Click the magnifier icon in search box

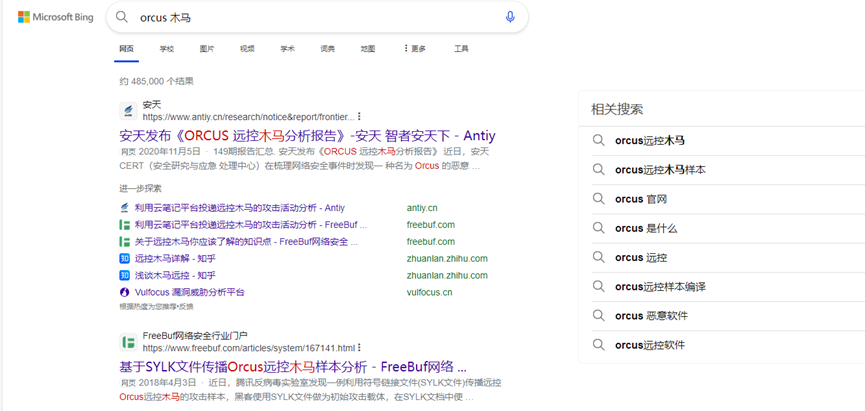121,17
